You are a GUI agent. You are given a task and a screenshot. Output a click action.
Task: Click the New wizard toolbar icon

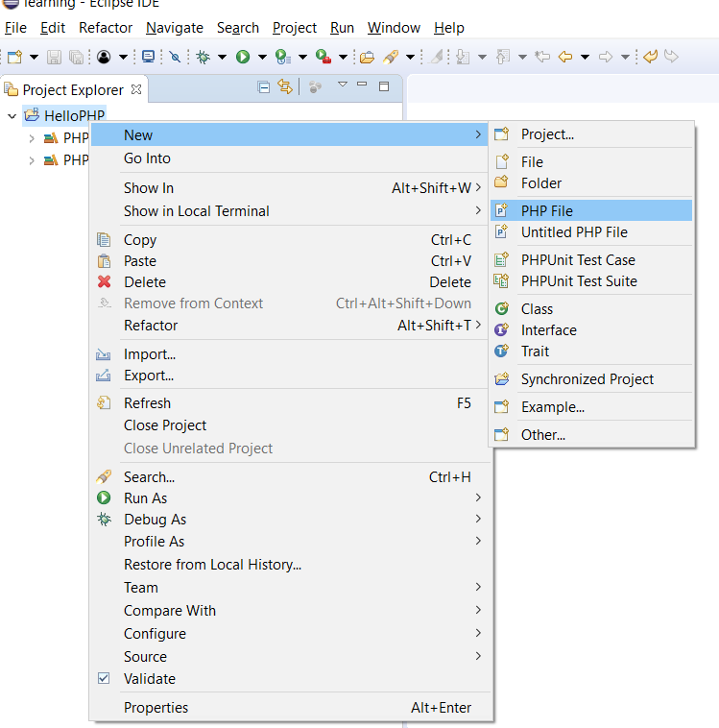pos(14,57)
